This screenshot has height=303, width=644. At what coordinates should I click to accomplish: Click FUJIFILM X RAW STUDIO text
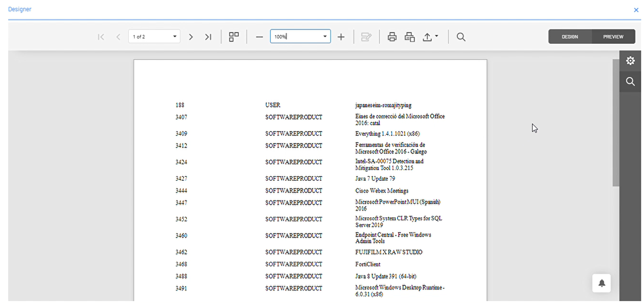[389, 252]
